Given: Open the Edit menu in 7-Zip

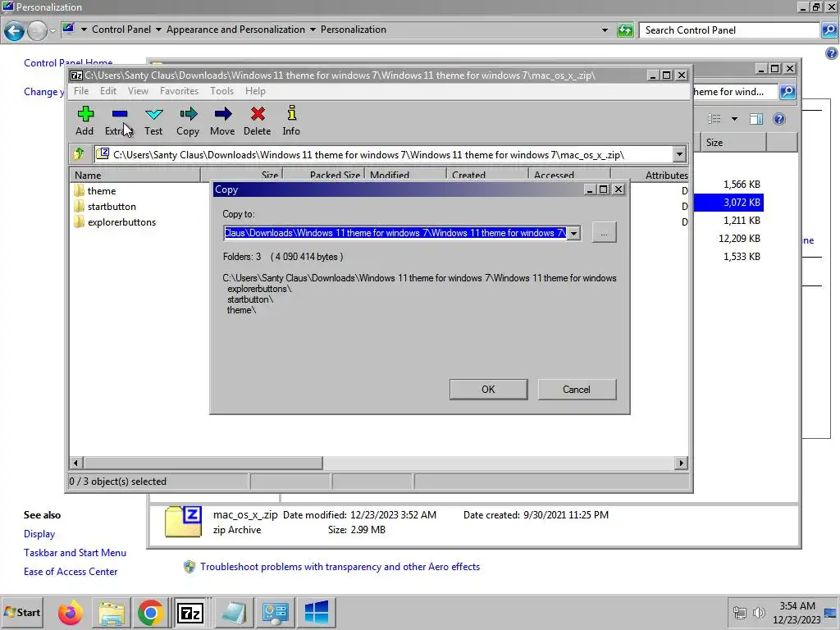Looking at the screenshot, I should (x=107, y=91).
